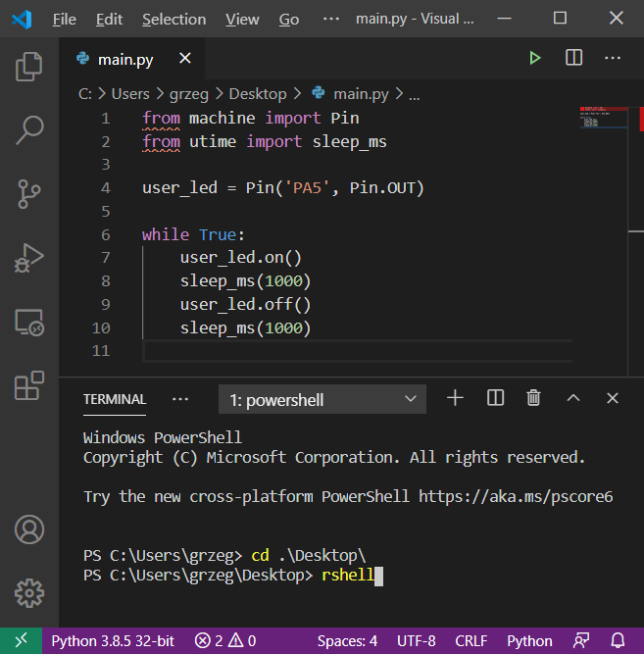Click 'user_led.on()' on line 7
The height and width of the screenshot is (654, 644).
click(x=241, y=258)
